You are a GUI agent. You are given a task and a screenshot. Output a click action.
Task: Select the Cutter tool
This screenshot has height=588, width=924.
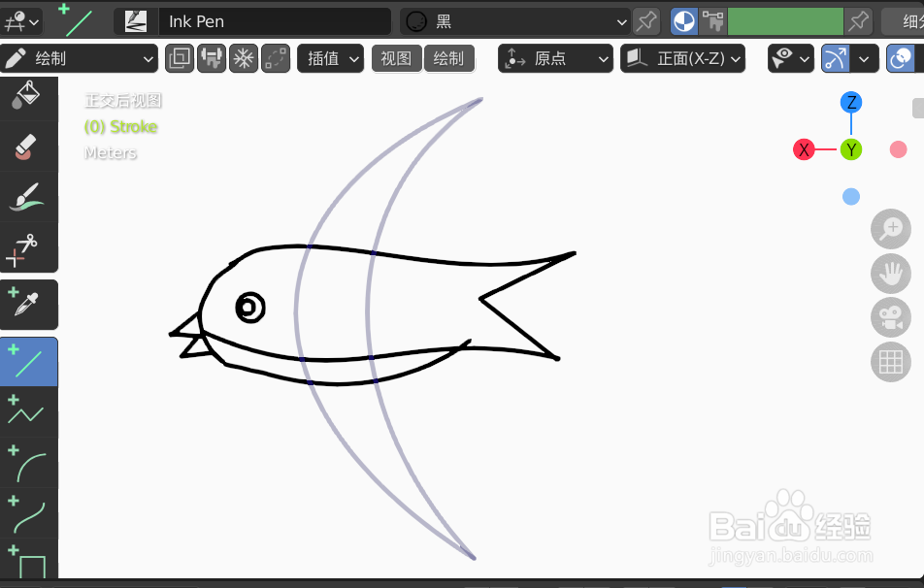[29, 247]
